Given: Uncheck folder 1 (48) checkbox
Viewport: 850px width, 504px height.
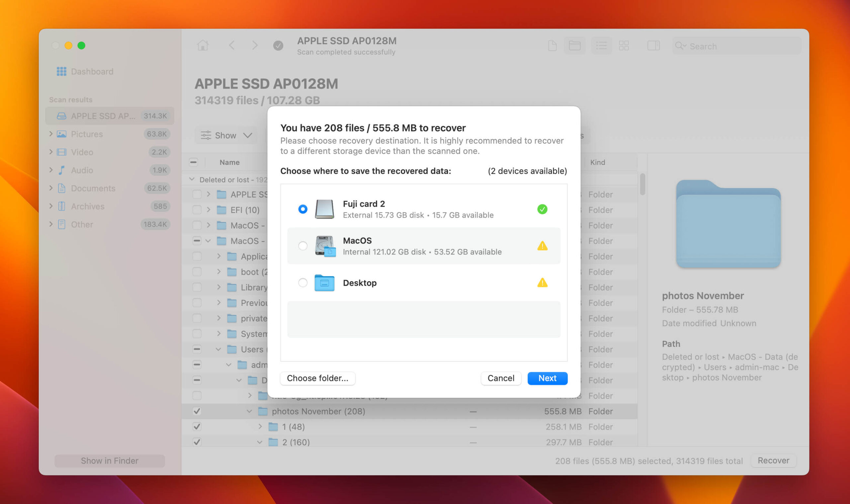Looking at the screenshot, I should (197, 427).
